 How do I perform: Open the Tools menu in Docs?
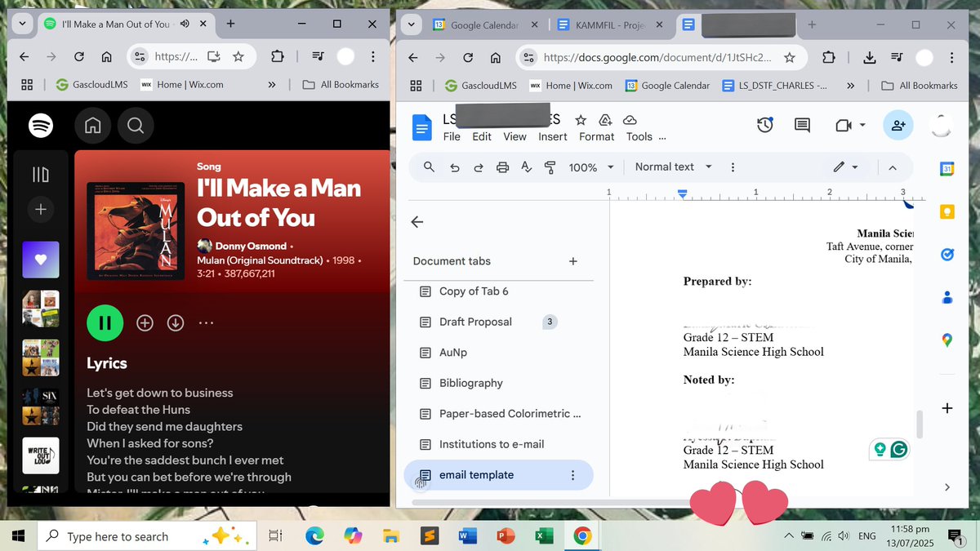pyautogui.click(x=639, y=136)
